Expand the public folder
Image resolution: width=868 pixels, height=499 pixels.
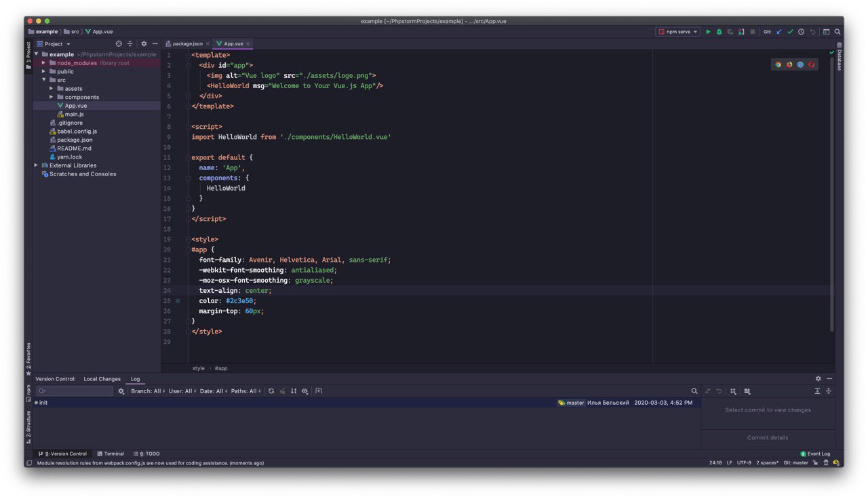[43, 71]
